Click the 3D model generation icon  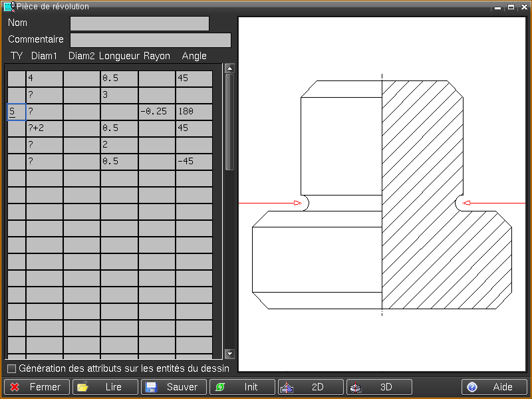(x=356, y=387)
